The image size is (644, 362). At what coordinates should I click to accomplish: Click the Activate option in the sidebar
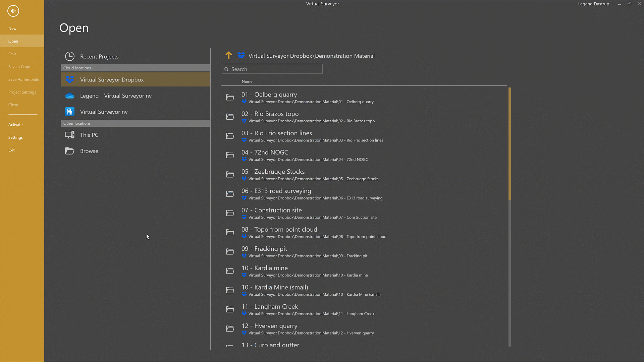pos(15,124)
